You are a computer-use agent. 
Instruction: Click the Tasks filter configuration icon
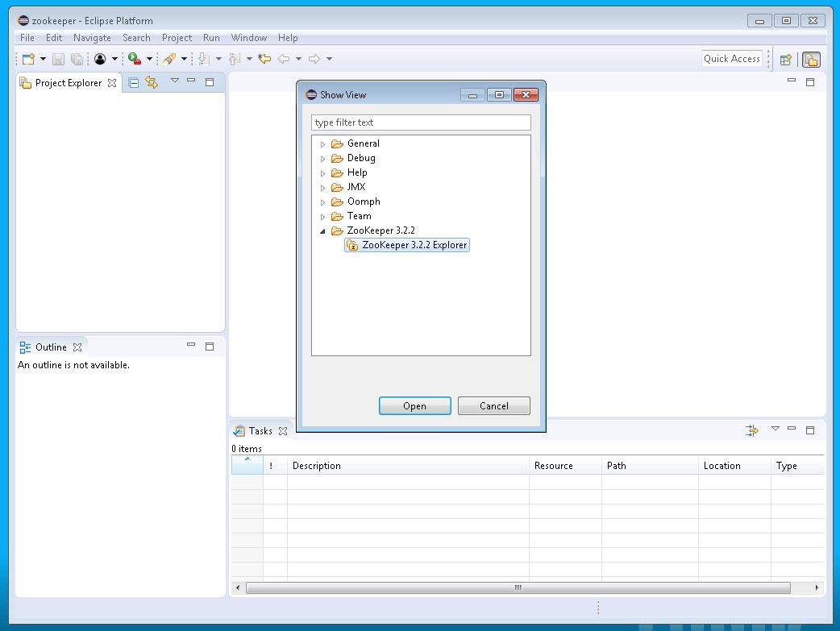tap(752, 430)
